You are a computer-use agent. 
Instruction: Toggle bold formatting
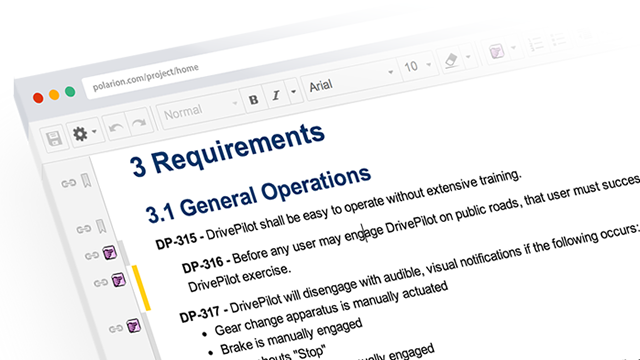pos(253,99)
